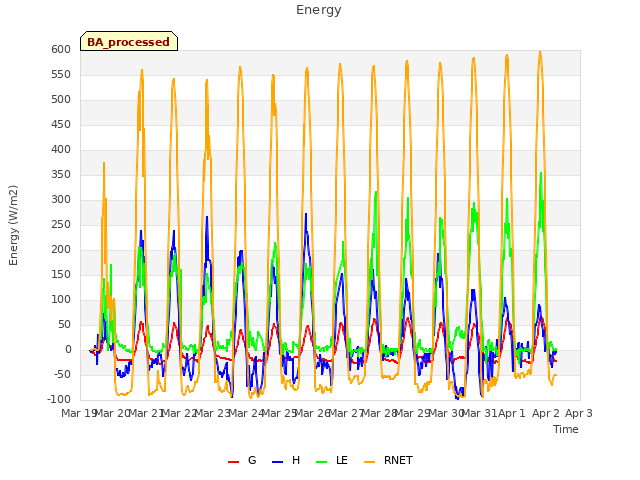
Task: Click the 'Mar 31' x-axis tick label
Action: click(x=480, y=413)
